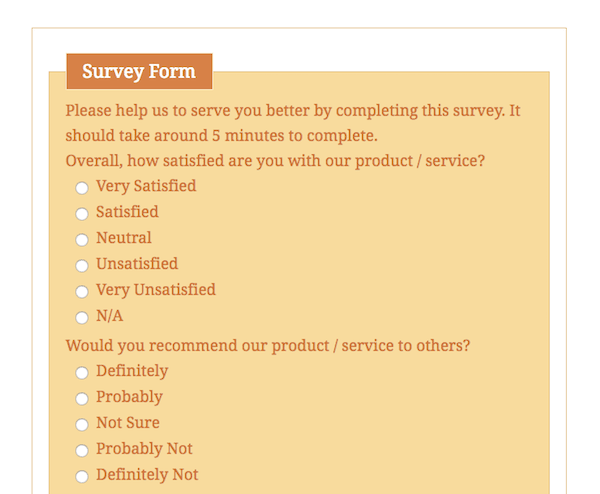
Task: Click the Definitely label text
Action: click(132, 371)
